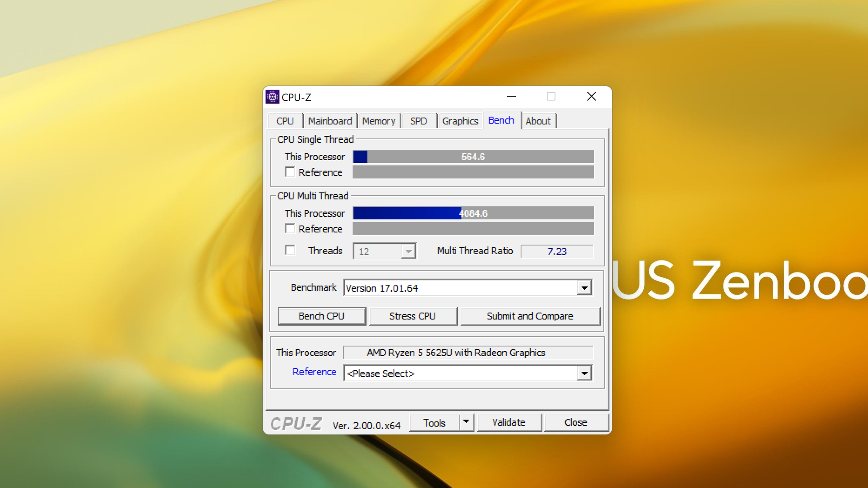Click the CPU-Z app icon in title bar
The image size is (868, 488).
273,97
